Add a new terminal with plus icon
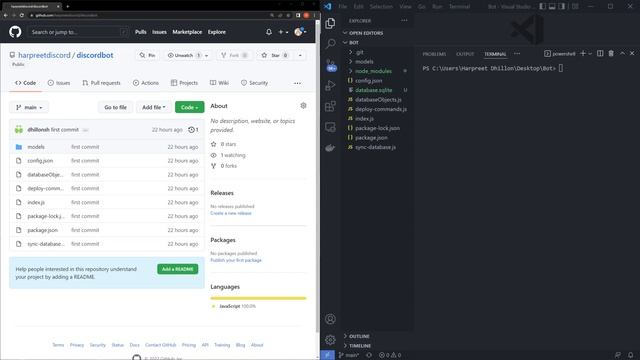The height and width of the screenshot is (360, 640). point(583,53)
